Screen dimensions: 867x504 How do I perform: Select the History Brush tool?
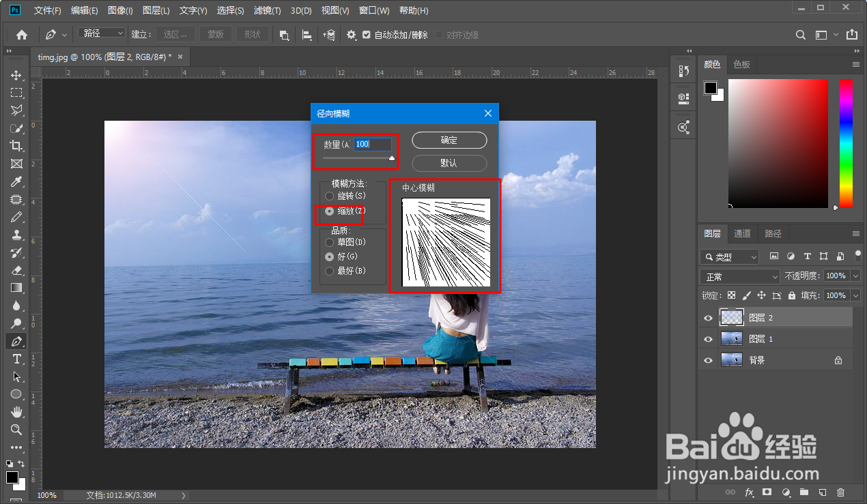[16, 252]
